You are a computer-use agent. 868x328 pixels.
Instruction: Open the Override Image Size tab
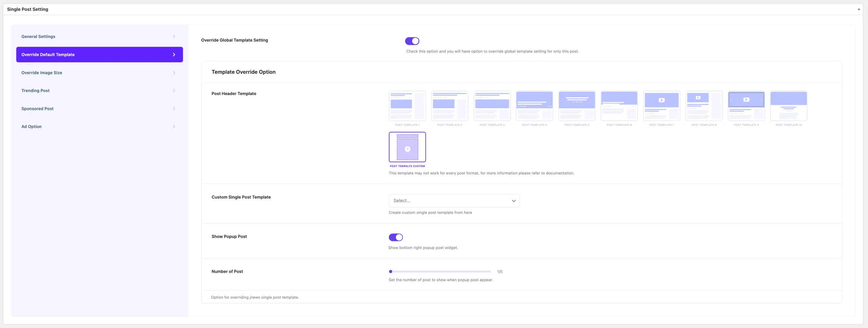(42, 73)
